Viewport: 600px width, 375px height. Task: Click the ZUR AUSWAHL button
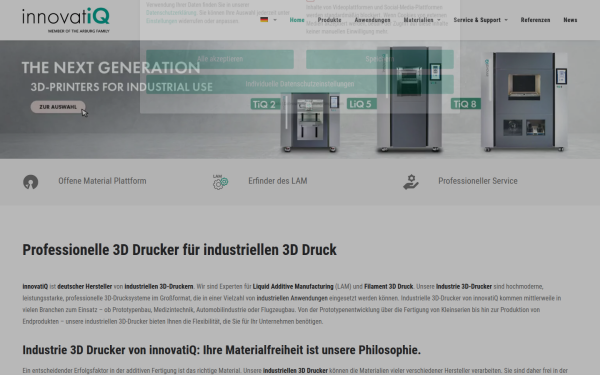[58, 107]
